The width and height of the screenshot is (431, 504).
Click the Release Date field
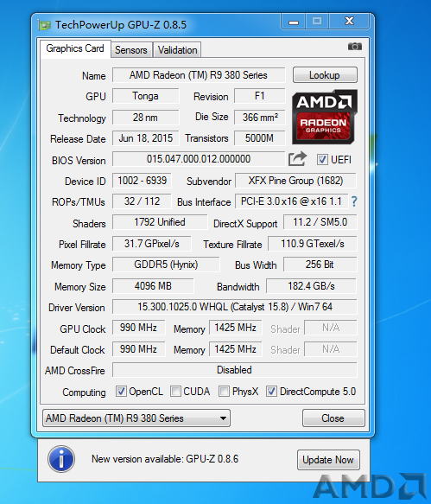point(145,138)
